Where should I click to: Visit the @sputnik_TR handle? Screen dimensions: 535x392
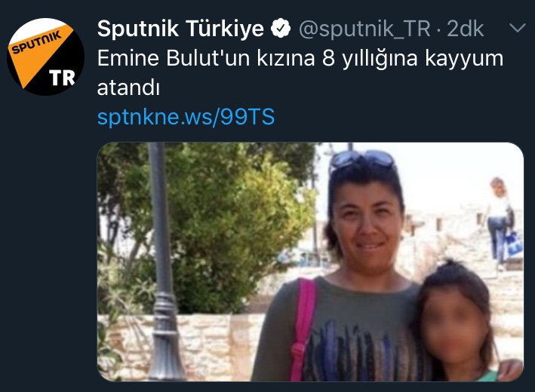tap(364, 29)
